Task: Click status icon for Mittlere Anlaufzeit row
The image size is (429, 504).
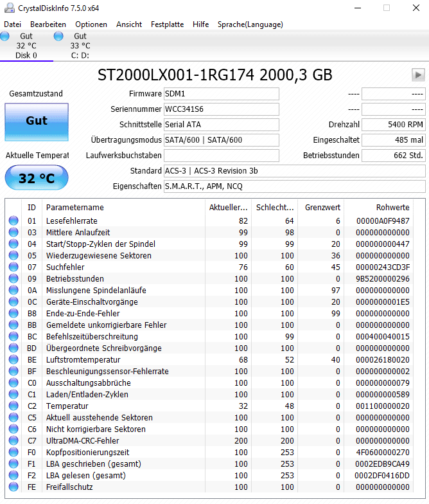Action: pos(13,233)
